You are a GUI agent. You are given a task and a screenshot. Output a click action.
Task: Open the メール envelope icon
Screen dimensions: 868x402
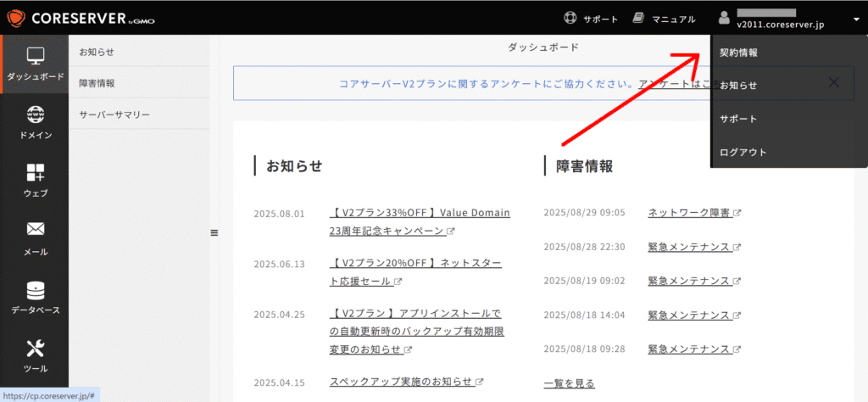[36, 229]
